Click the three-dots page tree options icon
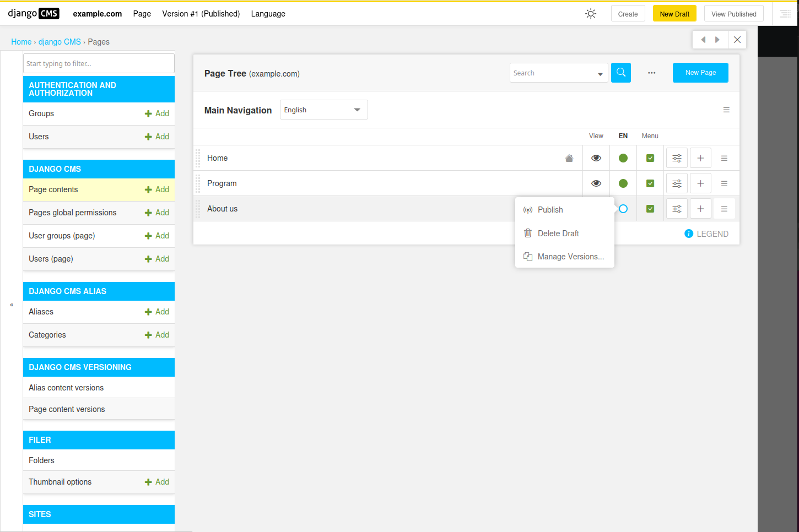The width and height of the screenshot is (799, 532). (651, 73)
